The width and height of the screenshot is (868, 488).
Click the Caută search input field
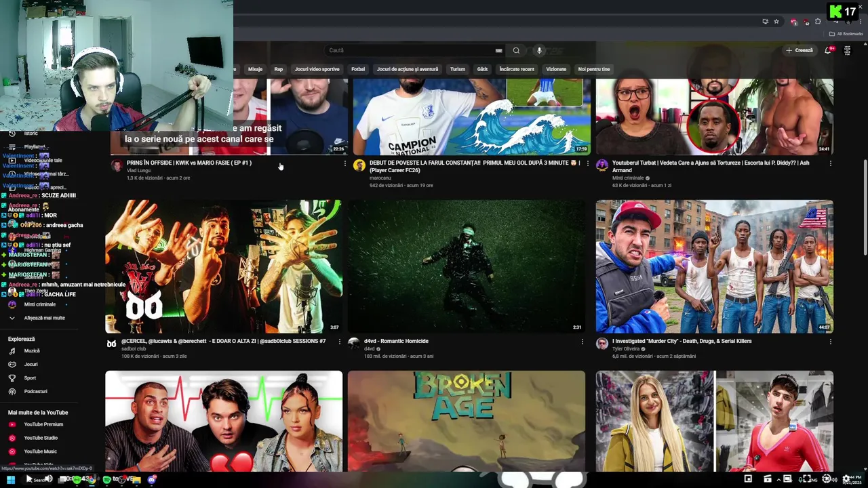pyautogui.click(x=410, y=50)
